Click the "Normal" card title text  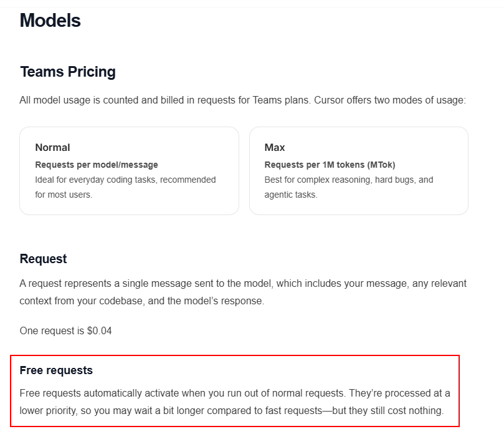coord(52,148)
